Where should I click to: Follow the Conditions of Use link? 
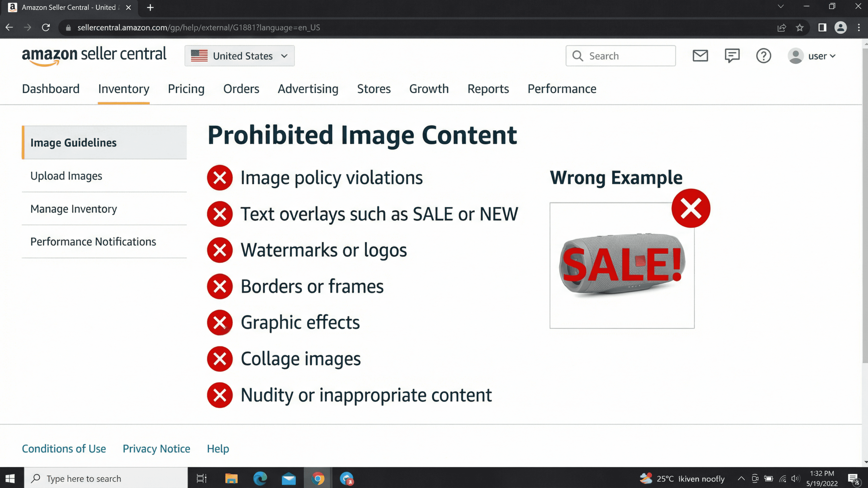tap(64, 449)
